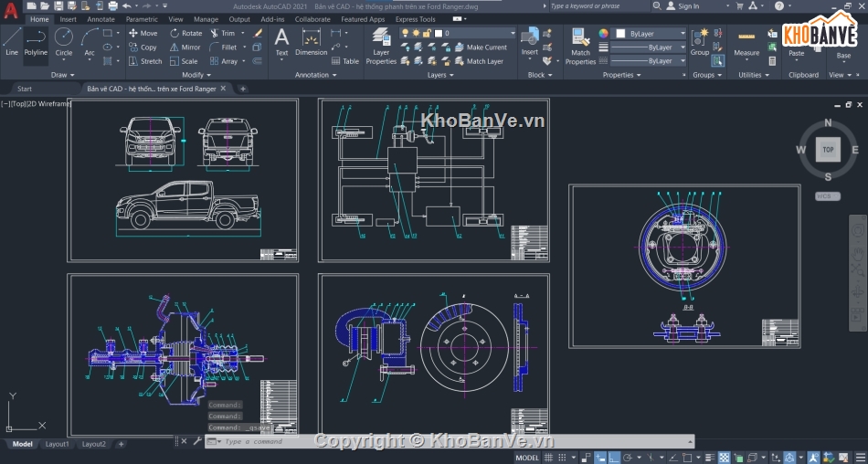Start the Dimension tool
The width and height of the screenshot is (868, 464).
pos(311,42)
